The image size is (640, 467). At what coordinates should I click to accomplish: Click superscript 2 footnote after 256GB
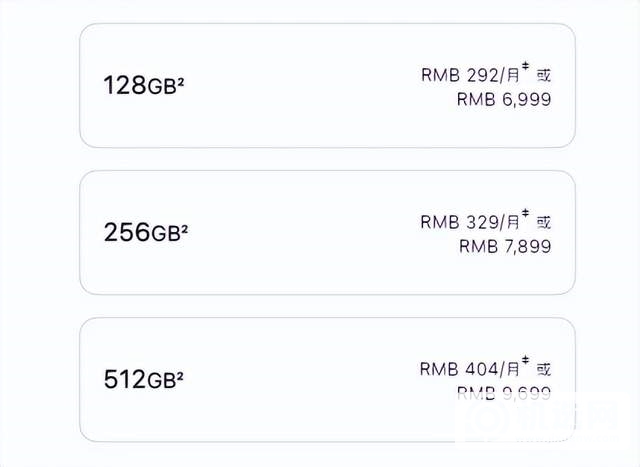click(x=185, y=228)
